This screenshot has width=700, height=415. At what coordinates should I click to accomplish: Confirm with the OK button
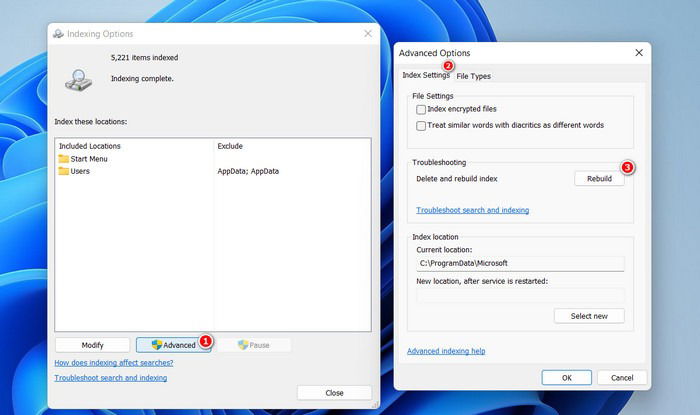(x=567, y=378)
